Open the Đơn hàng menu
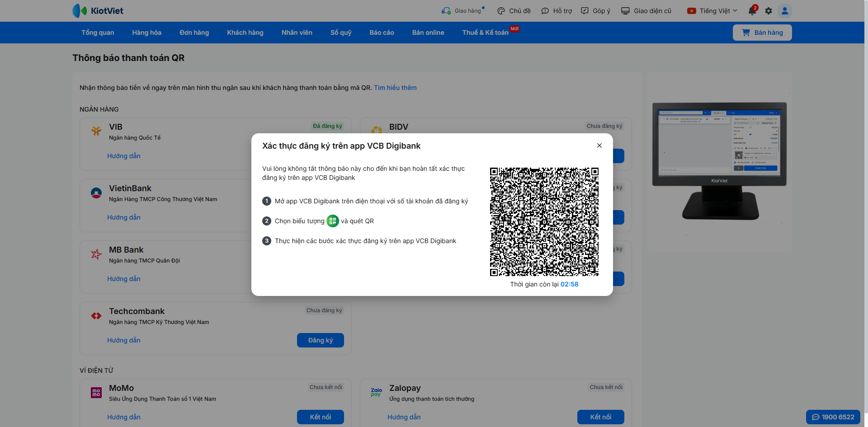Screen dimensions: 868x427 194,33
